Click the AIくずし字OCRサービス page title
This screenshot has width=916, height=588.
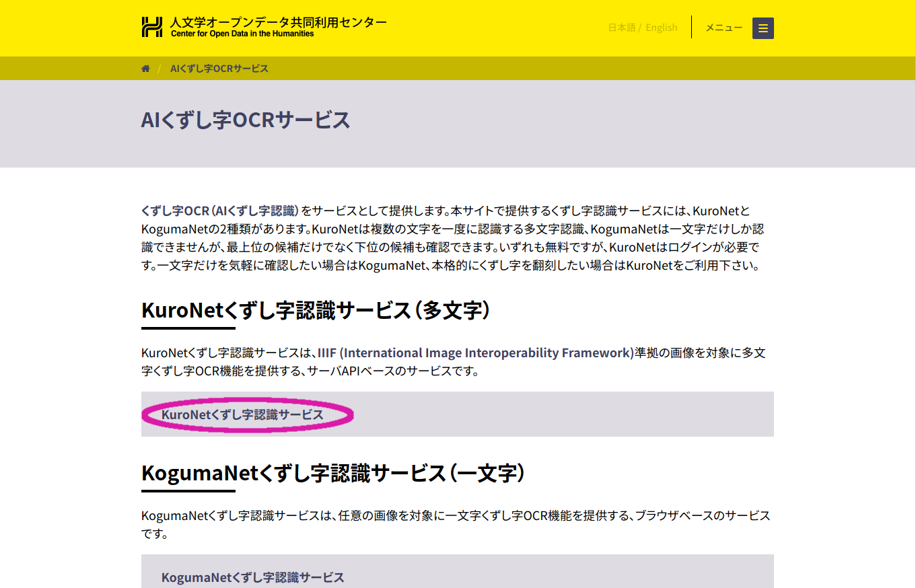[x=246, y=120]
